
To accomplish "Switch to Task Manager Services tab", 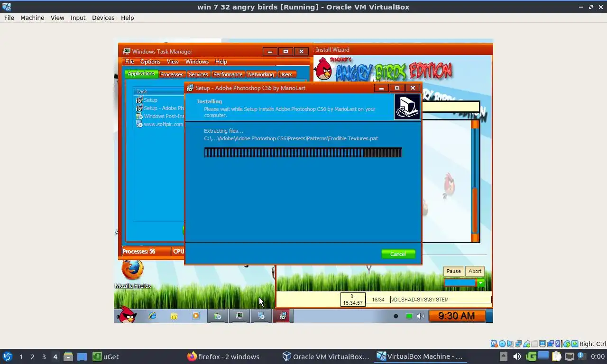I will coord(198,74).
